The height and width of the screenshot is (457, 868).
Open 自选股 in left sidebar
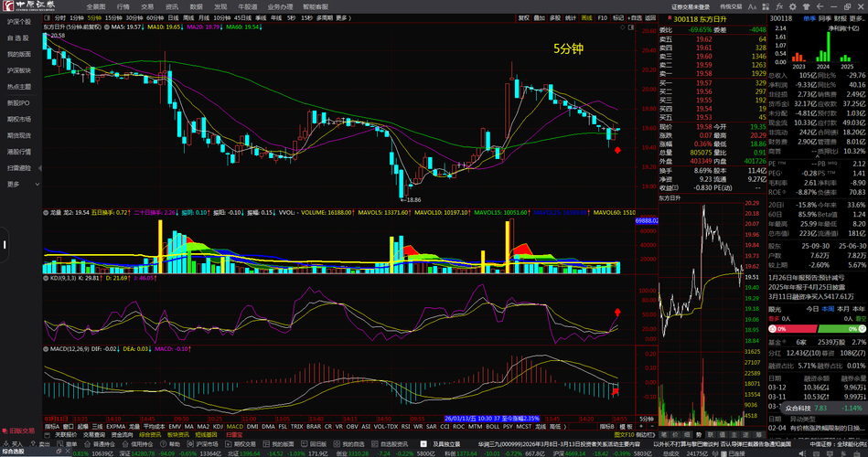pyautogui.click(x=18, y=38)
